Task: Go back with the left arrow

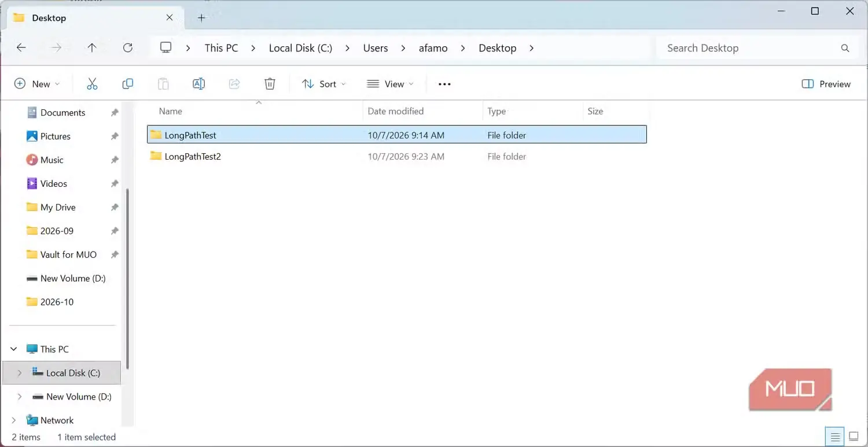Action: pyautogui.click(x=21, y=48)
